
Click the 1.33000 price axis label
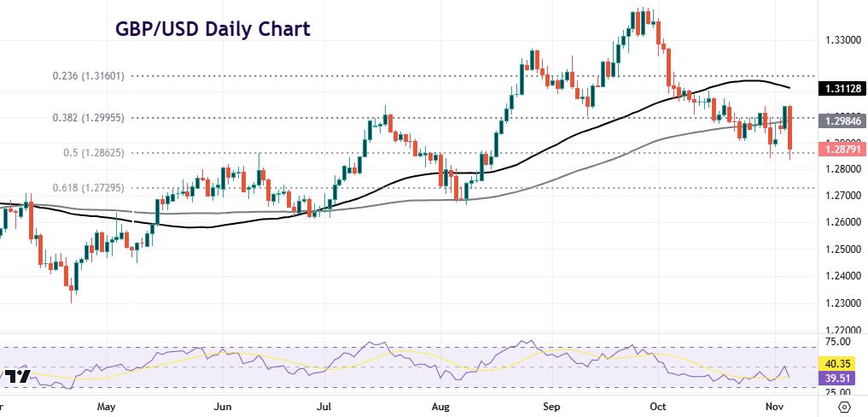tap(842, 40)
